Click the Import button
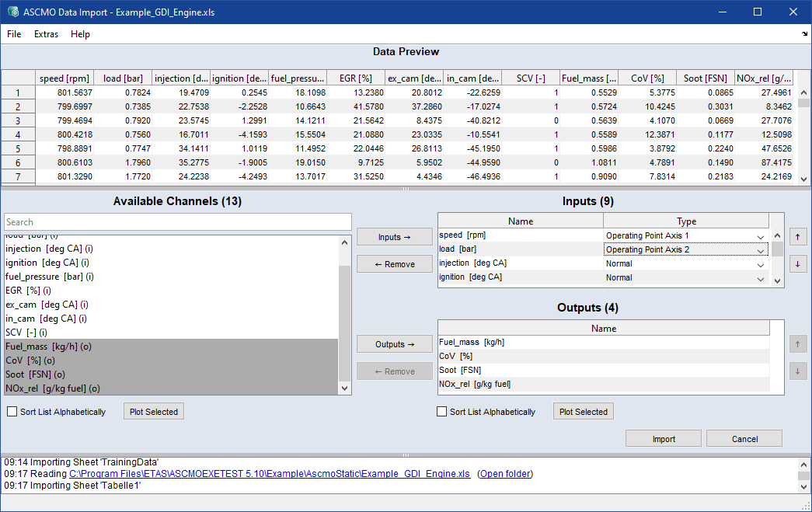This screenshot has width=812, height=512. point(663,439)
